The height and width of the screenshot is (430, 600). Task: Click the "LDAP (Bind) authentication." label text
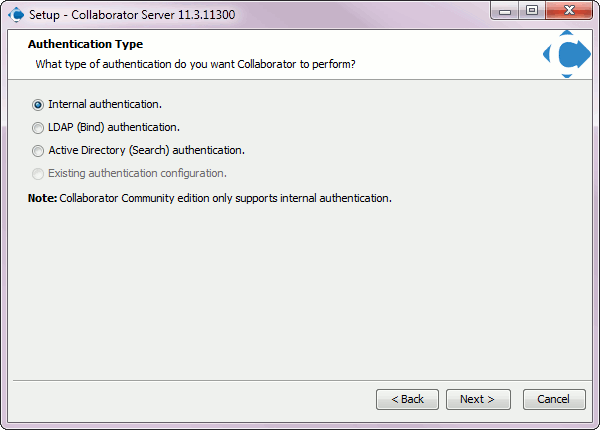click(114, 127)
